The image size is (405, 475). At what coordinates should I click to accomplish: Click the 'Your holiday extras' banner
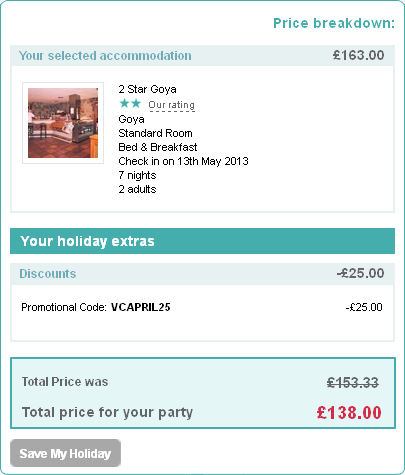coord(202,241)
